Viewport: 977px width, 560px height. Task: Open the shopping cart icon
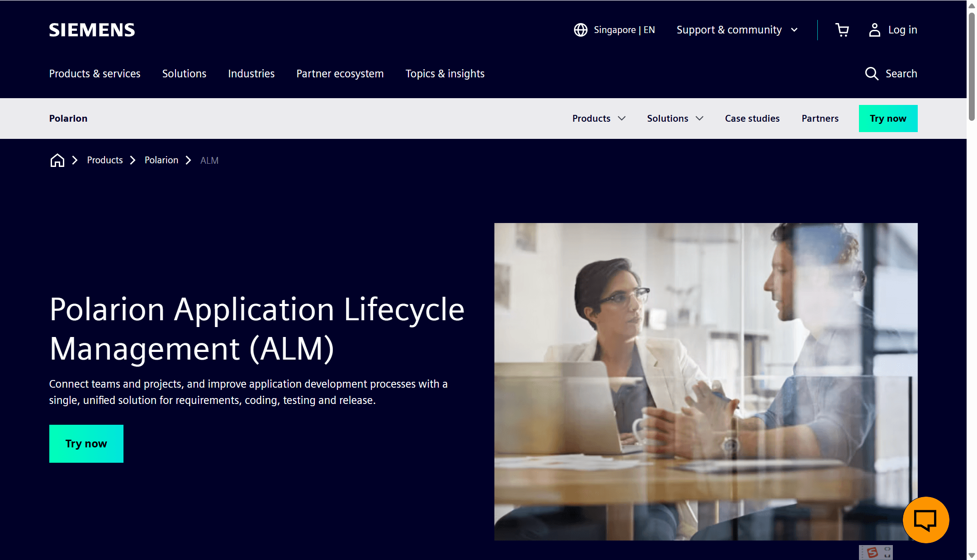pyautogui.click(x=842, y=30)
